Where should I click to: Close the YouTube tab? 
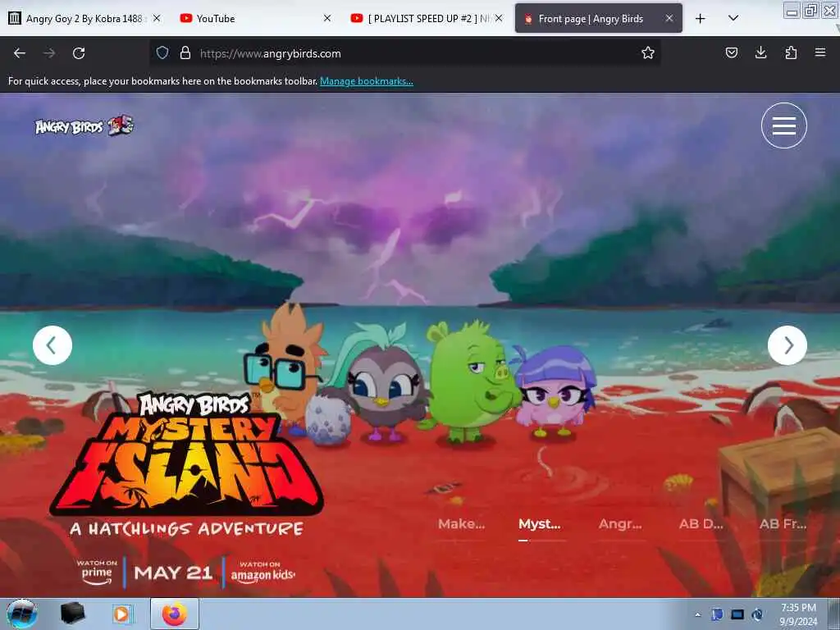(x=327, y=18)
